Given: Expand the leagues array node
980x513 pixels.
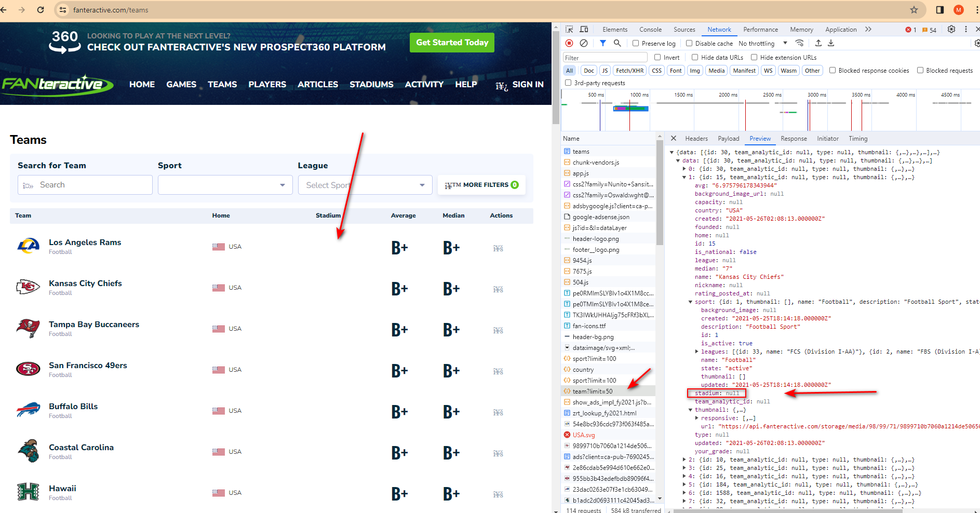Looking at the screenshot, I should [696, 352].
